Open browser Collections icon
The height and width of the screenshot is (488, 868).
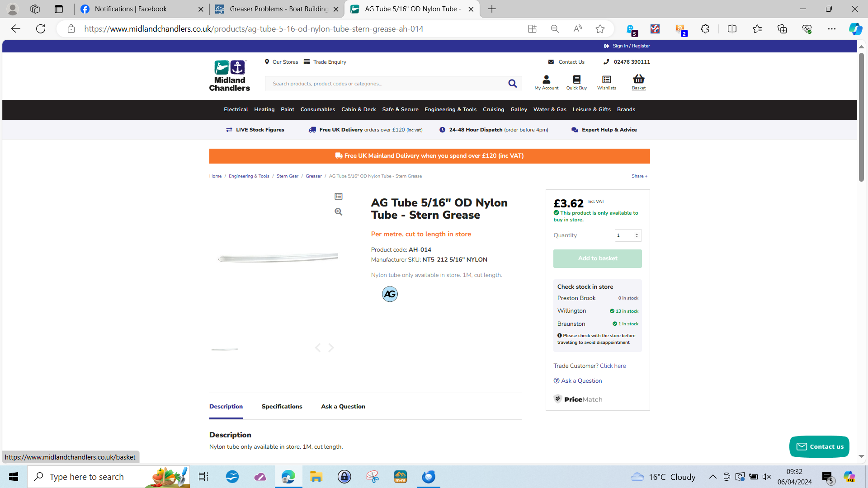point(782,29)
